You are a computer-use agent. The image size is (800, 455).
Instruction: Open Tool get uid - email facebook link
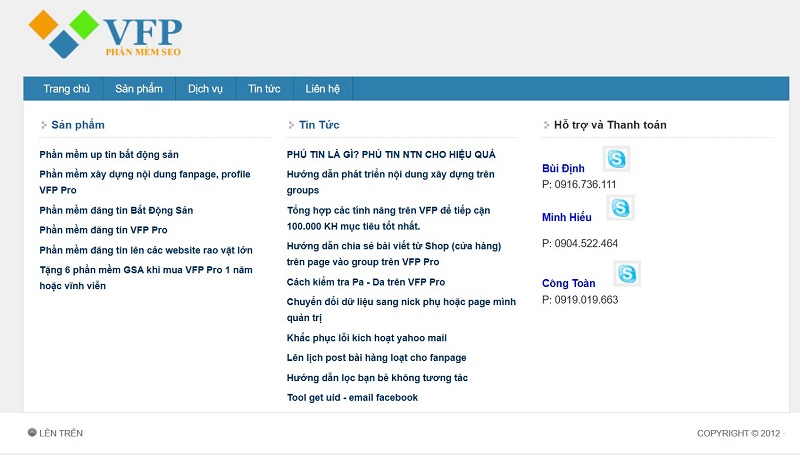click(x=352, y=397)
